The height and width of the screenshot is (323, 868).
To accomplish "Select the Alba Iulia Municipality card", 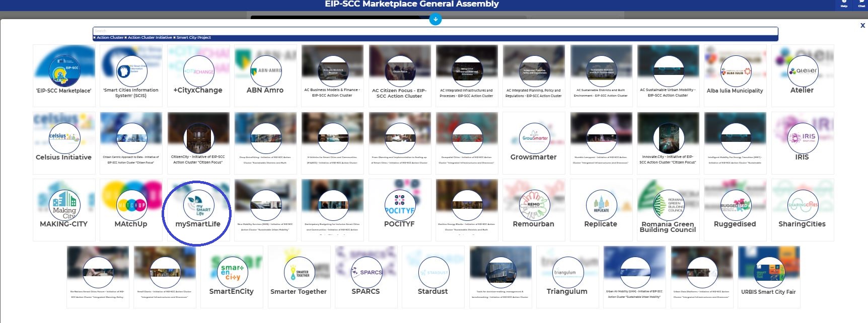I will tap(735, 75).
